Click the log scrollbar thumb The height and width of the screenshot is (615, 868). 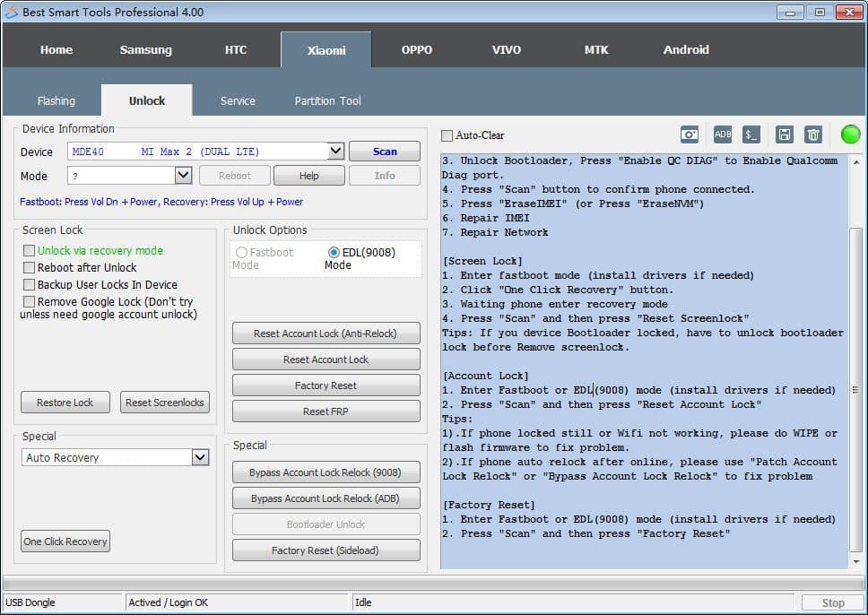[x=855, y=390]
